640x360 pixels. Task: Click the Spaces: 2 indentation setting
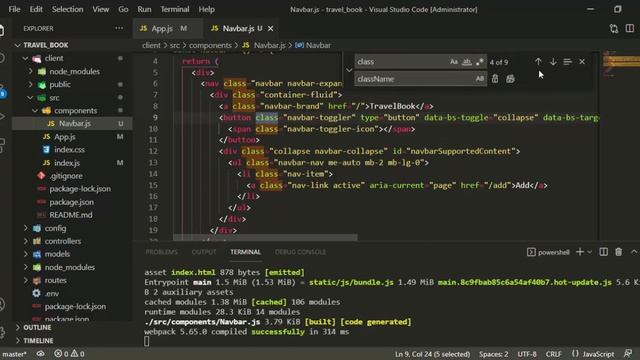[x=493, y=354]
